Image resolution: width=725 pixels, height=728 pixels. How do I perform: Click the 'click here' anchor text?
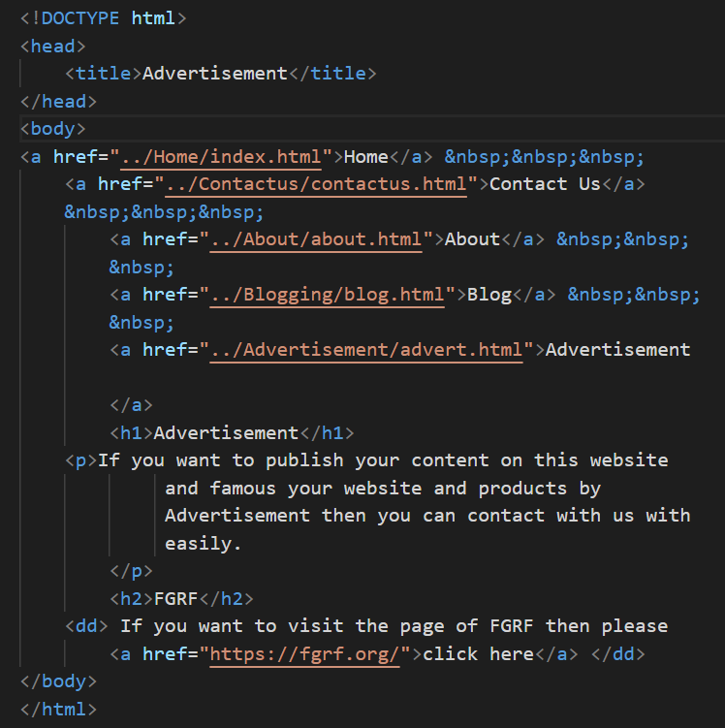tap(478, 654)
